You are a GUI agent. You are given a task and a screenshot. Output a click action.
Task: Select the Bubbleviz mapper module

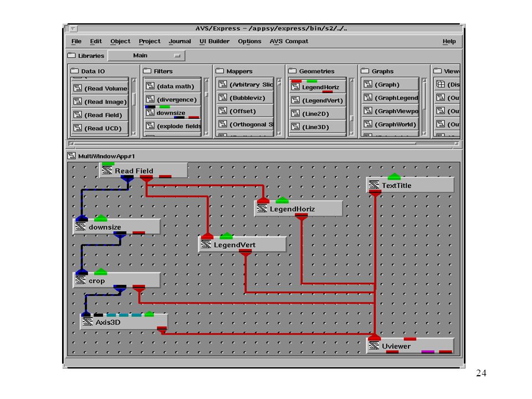245,98
